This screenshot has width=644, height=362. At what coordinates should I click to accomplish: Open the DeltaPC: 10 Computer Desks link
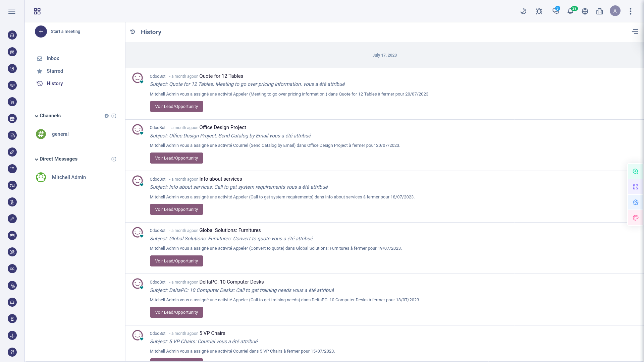click(231, 282)
